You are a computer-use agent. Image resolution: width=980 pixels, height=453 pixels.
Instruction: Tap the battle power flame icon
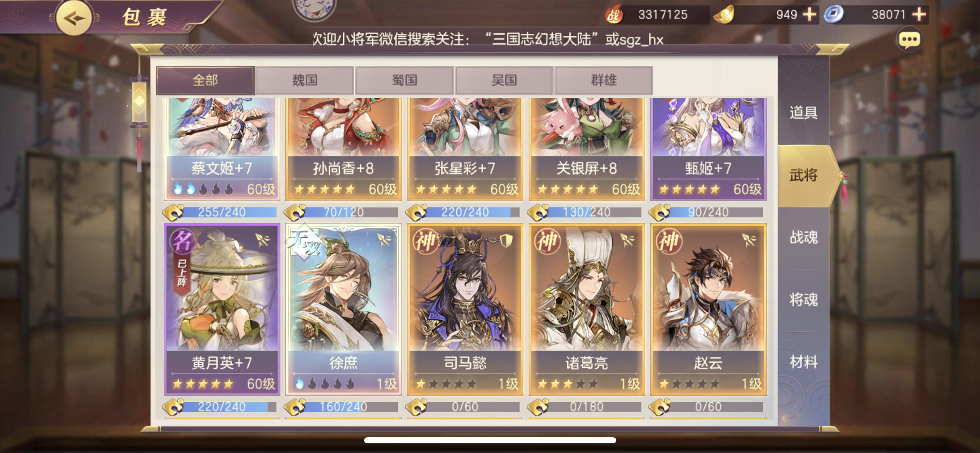point(614,15)
